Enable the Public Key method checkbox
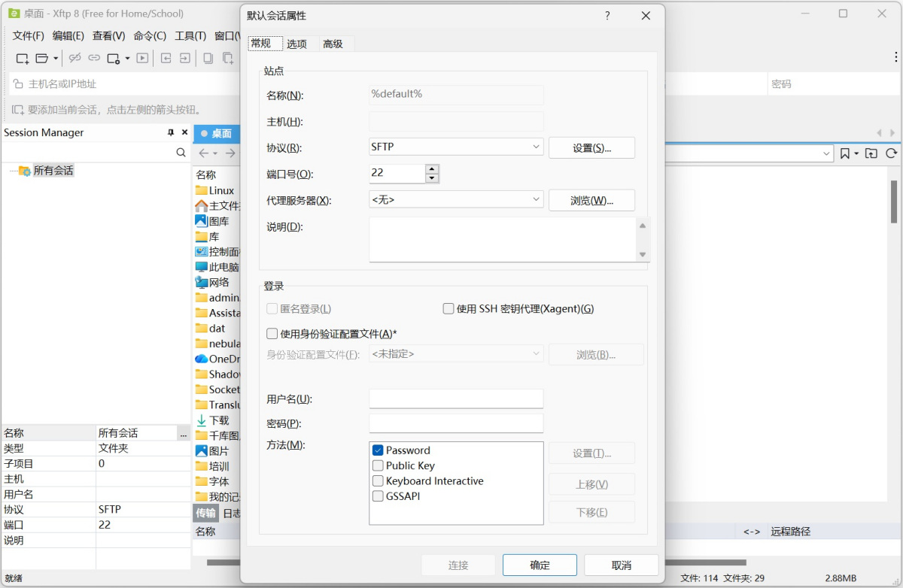 point(378,465)
